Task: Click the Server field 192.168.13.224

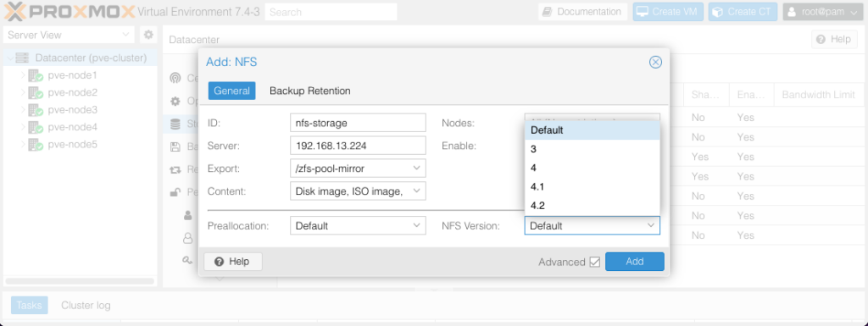Action: (x=358, y=146)
